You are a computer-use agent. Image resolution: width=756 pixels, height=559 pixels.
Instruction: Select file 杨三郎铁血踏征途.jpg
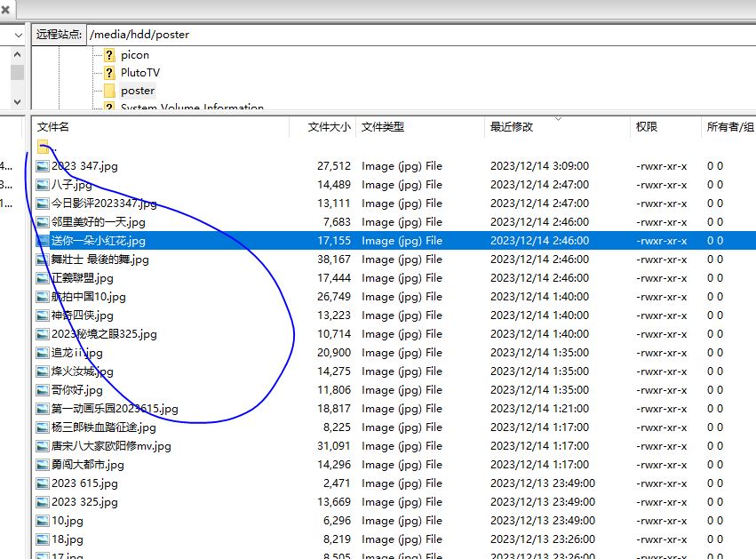[x=104, y=427]
